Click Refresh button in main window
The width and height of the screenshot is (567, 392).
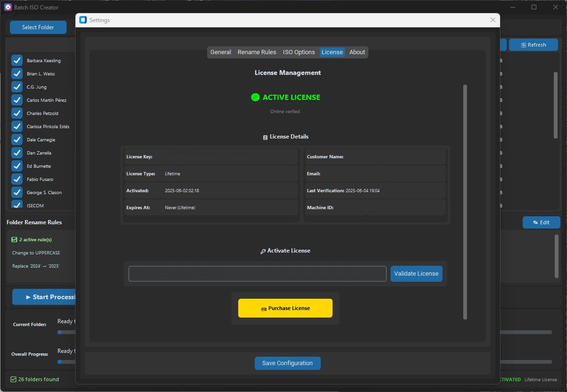[534, 45]
